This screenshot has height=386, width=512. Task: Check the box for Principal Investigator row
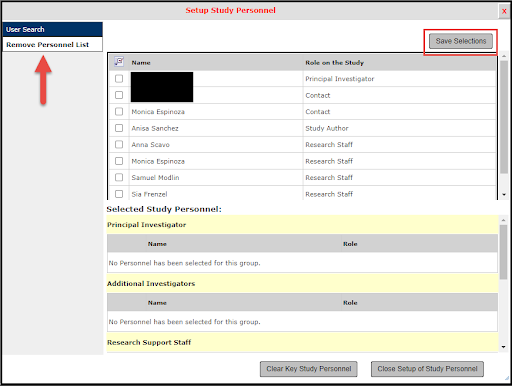click(x=119, y=79)
